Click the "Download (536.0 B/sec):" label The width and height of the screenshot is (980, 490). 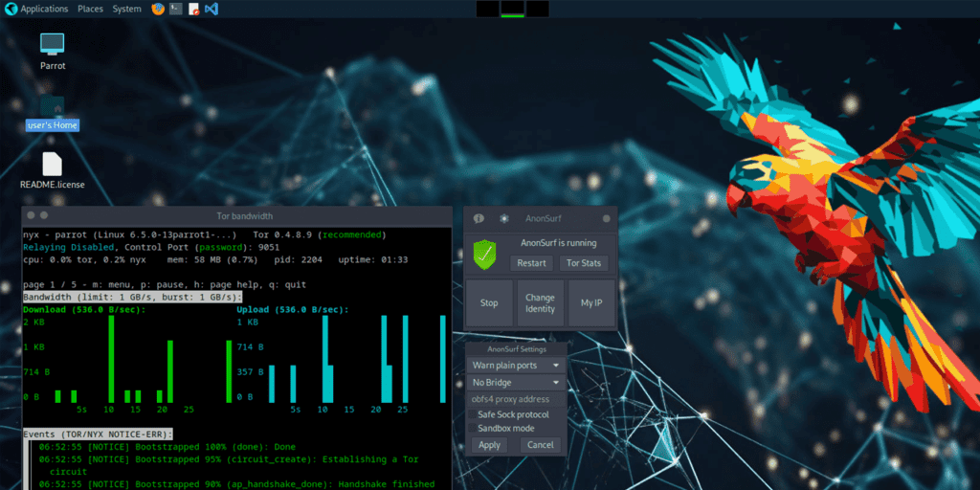[x=84, y=309]
